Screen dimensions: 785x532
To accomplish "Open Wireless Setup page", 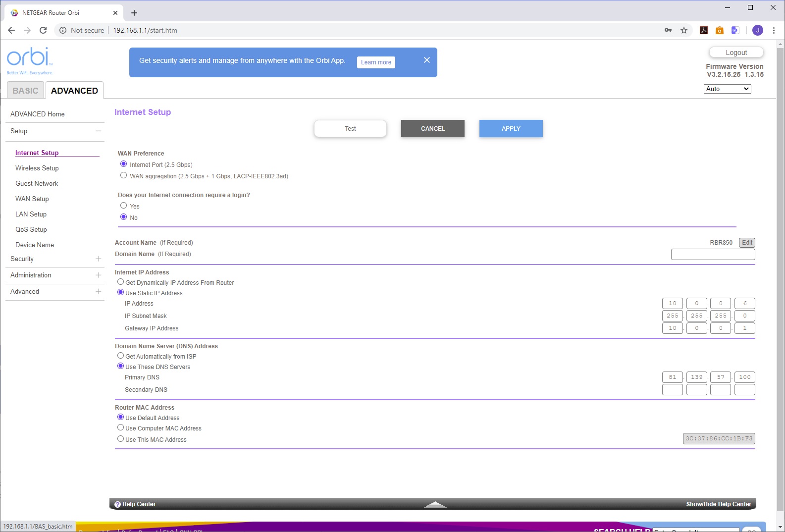I will (37, 168).
